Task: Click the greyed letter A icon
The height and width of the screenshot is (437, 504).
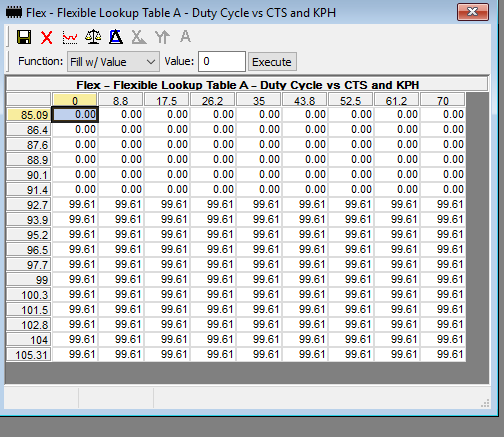Action: tap(185, 36)
